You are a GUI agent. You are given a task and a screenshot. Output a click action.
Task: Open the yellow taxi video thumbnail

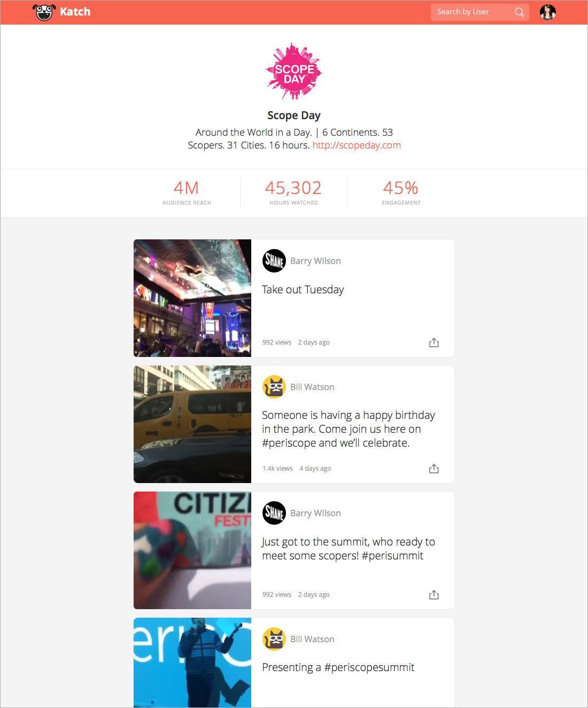coord(192,424)
